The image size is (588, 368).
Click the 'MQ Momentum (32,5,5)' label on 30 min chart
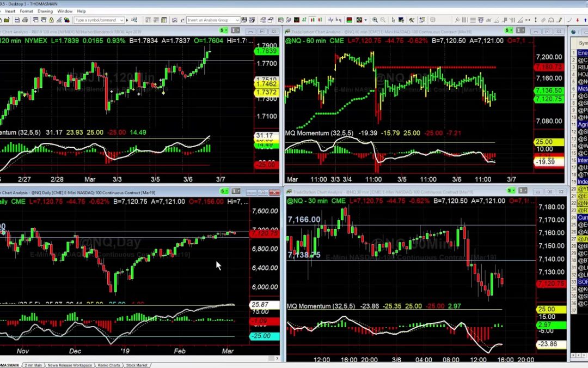click(x=321, y=306)
